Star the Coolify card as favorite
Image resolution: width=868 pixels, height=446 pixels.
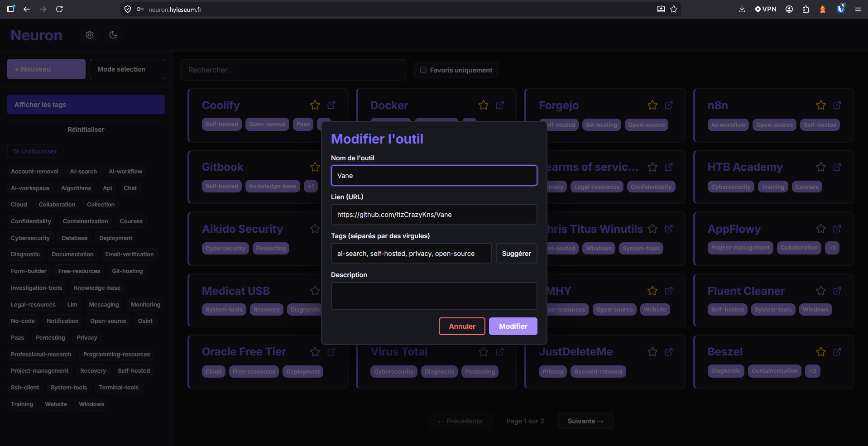pyautogui.click(x=315, y=105)
